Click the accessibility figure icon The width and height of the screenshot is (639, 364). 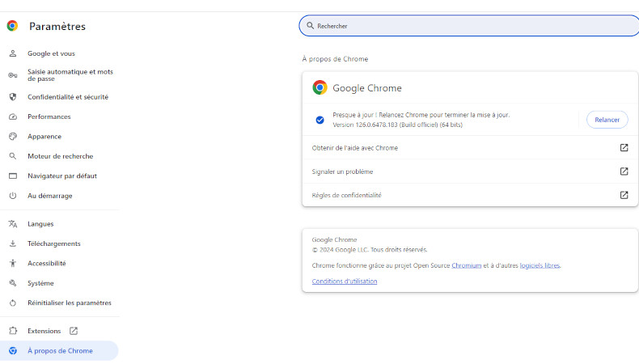tap(13, 264)
